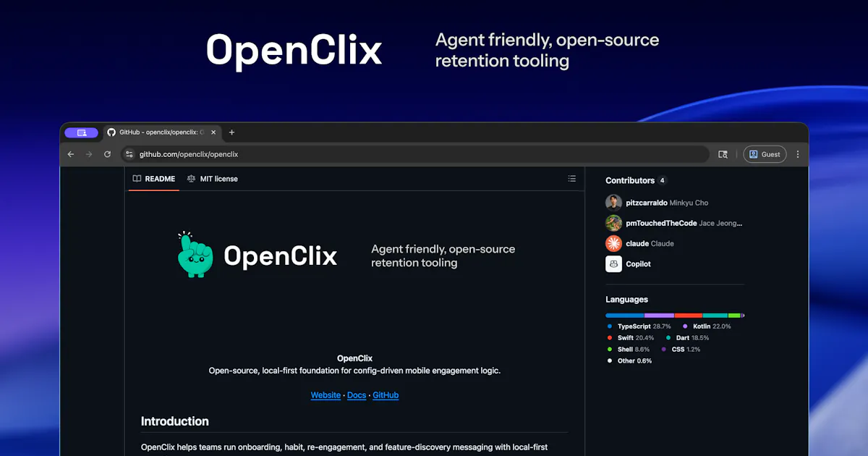Open the browser three-dot menu
The image size is (868, 456).
pos(798,154)
